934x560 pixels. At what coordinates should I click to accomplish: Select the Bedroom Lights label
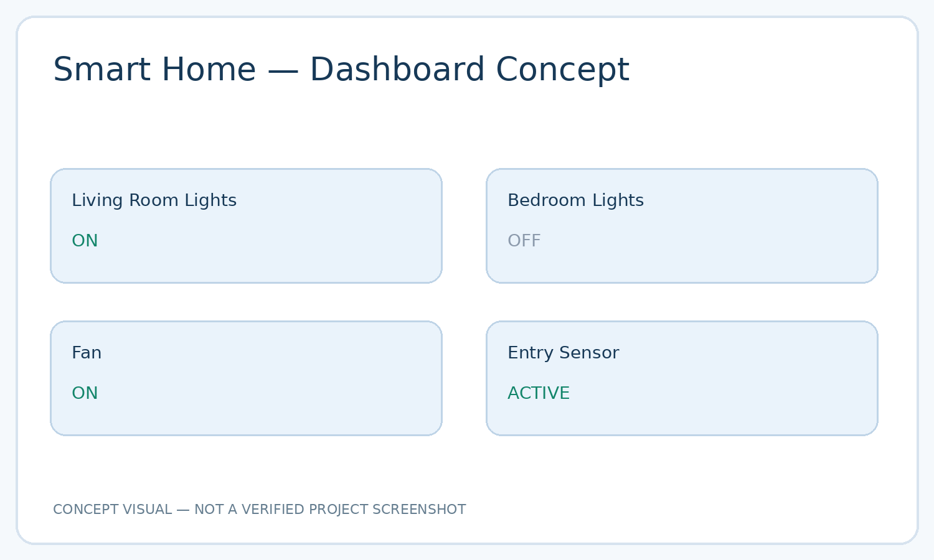pyautogui.click(x=575, y=200)
